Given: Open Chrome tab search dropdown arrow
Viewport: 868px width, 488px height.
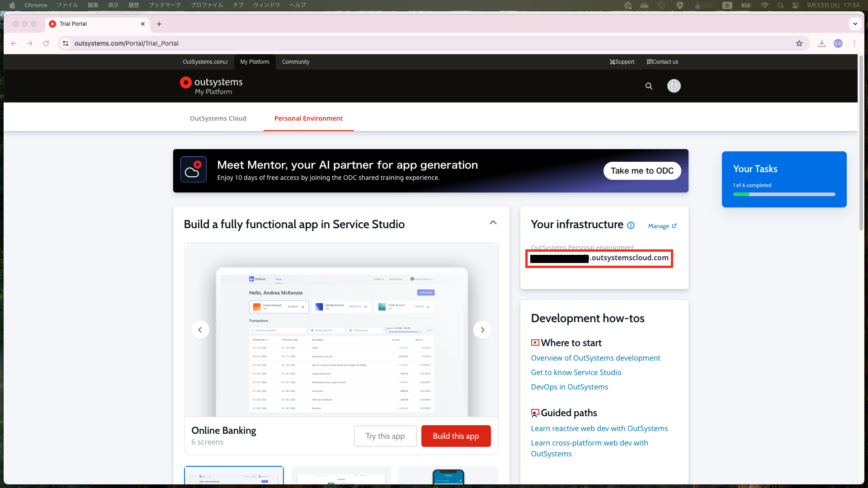Looking at the screenshot, I should (x=855, y=24).
